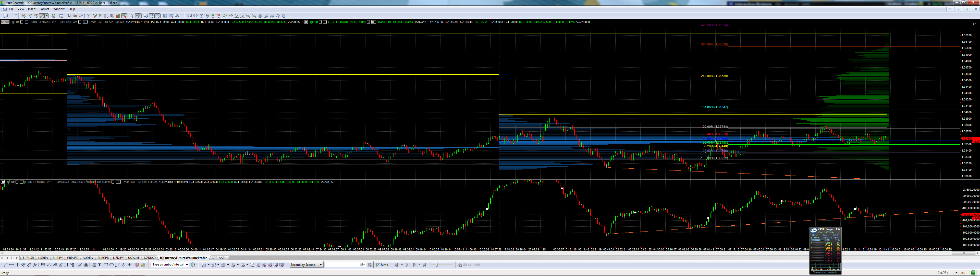Open the Insert menu
Image resolution: width=980 pixels, height=276 pixels.
[x=32, y=9]
